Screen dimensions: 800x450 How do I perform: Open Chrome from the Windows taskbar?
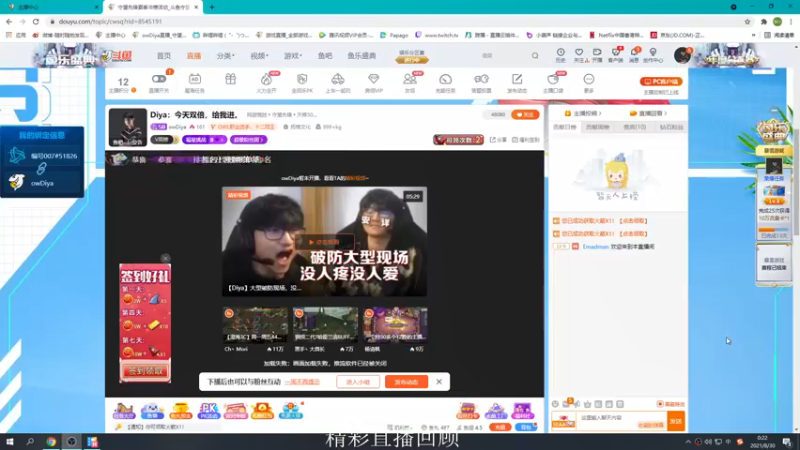point(51,442)
